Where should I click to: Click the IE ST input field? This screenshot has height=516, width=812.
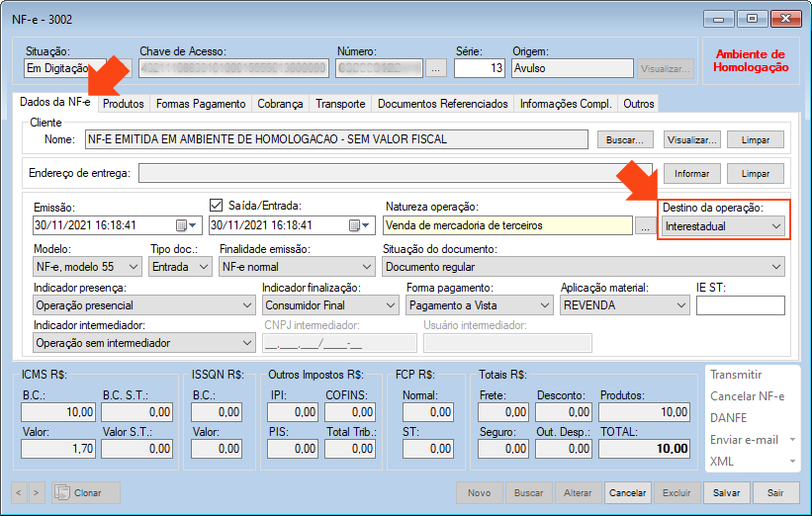coord(740,306)
